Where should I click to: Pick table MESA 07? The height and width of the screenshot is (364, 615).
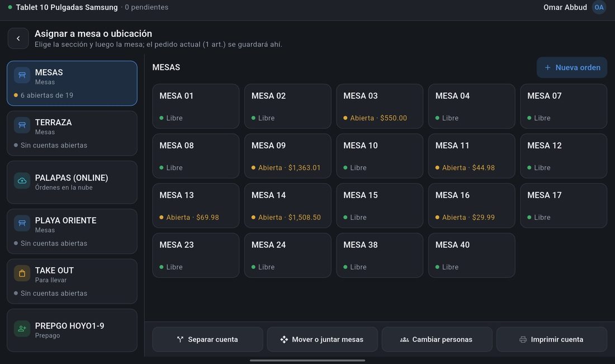pyautogui.click(x=564, y=106)
